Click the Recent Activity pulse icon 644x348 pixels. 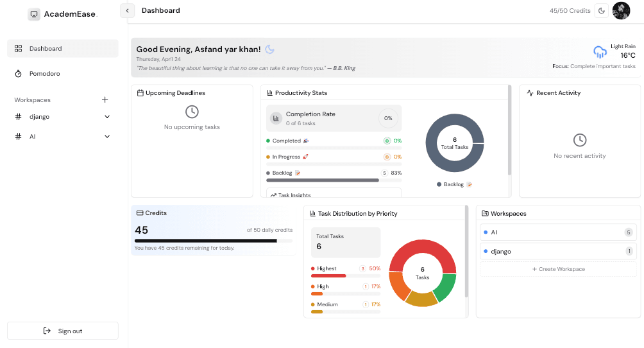pyautogui.click(x=530, y=93)
